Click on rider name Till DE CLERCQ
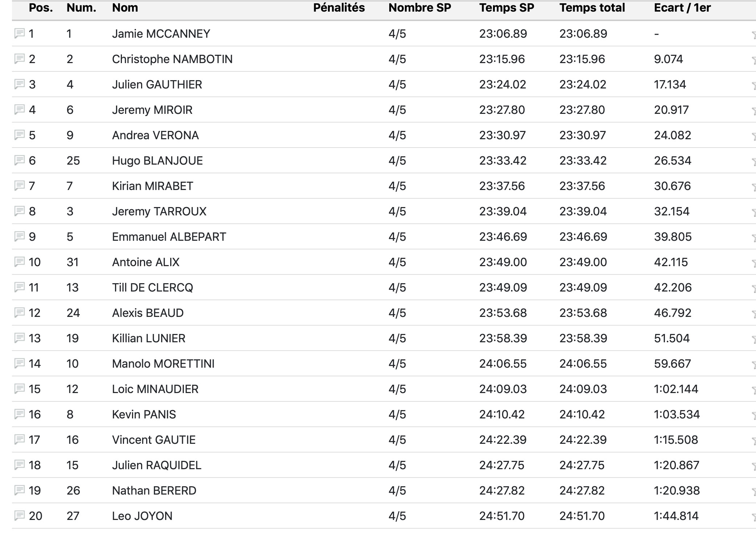Image resolution: width=756 pixels, height=533 pixels. click(152, 288)
